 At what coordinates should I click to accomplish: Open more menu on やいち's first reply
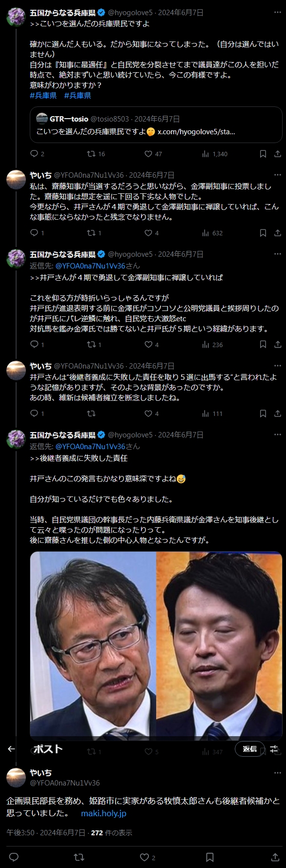[278, 175]
